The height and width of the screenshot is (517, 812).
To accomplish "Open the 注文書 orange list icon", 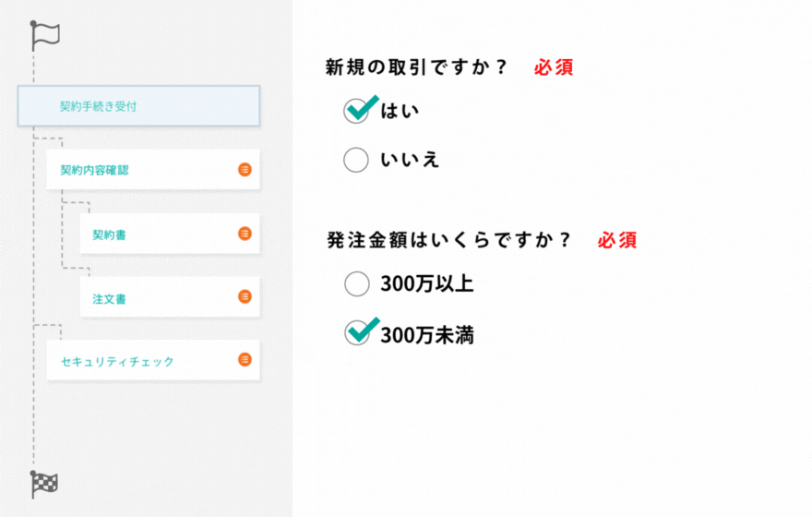I will [x=245, y=296].
